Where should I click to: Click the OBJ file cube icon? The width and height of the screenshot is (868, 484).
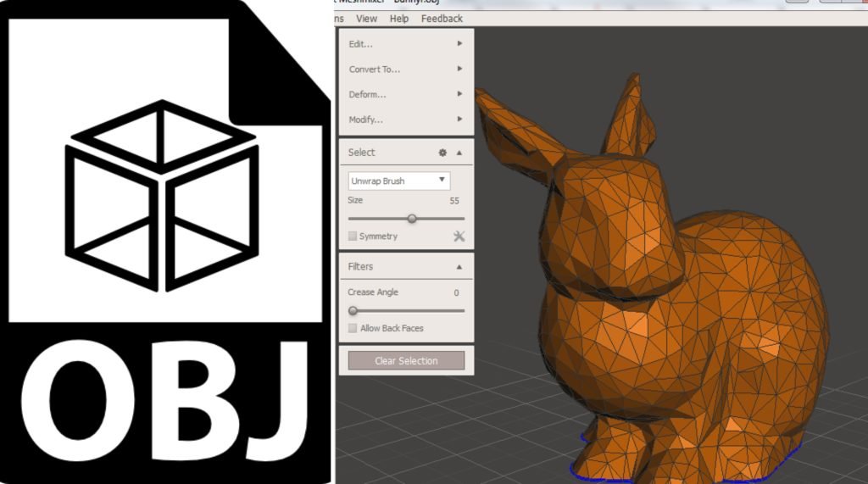point(162,195)
